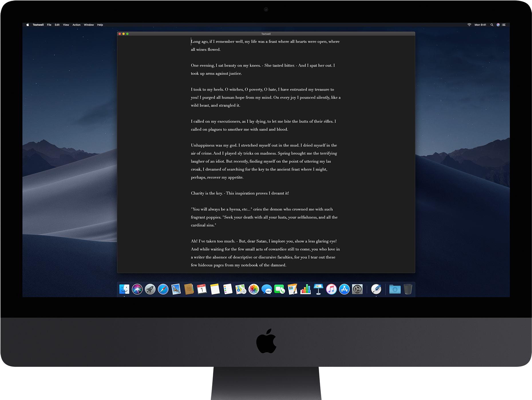Open Finder from the dock
The image size is (532, 400).
click(124, 289)
